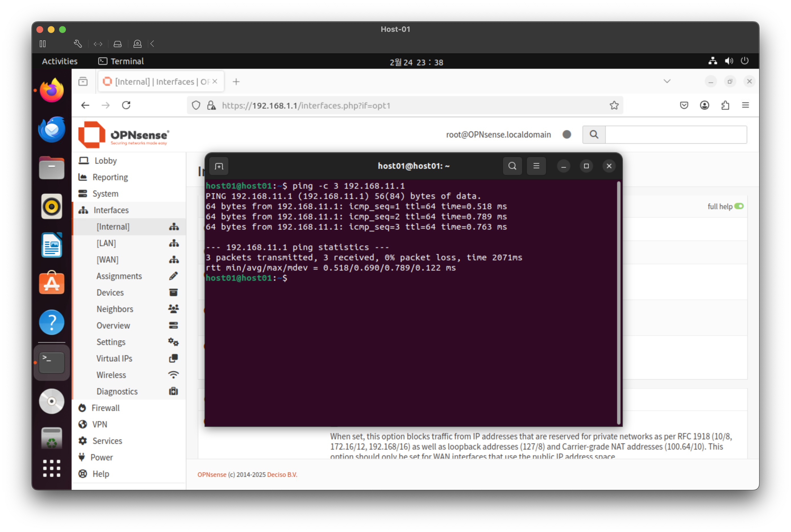Open Firefox account icon
The height and width of the screenshot is (532, 791).
(x=705, y=105)
